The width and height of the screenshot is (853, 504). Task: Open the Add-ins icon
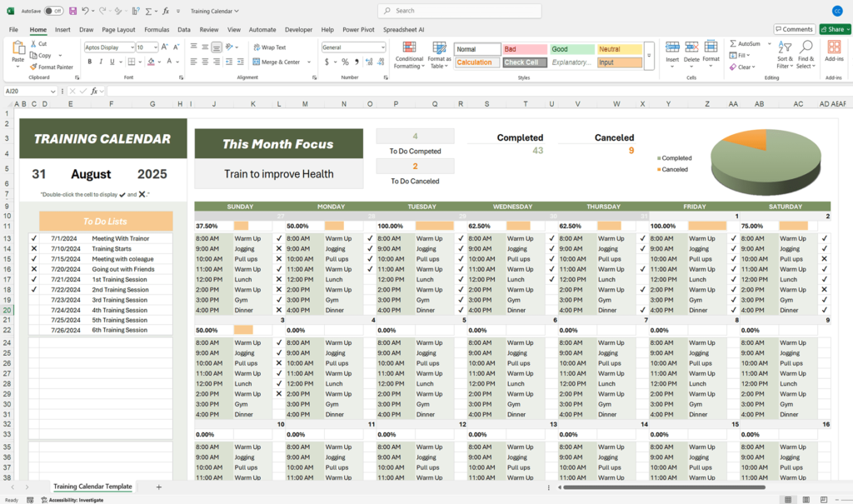click(x=833, y=47)
